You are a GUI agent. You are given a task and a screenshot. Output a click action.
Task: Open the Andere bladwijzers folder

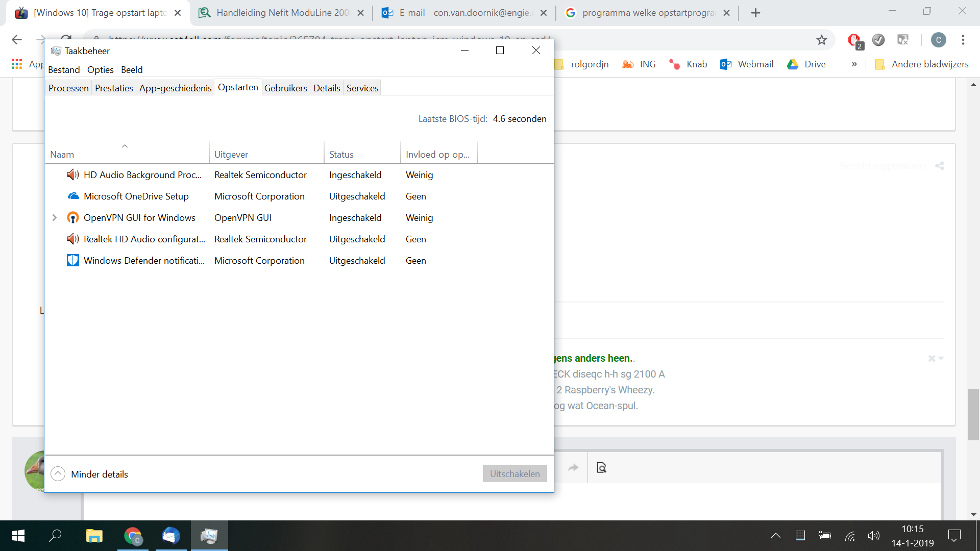(921, 64)
